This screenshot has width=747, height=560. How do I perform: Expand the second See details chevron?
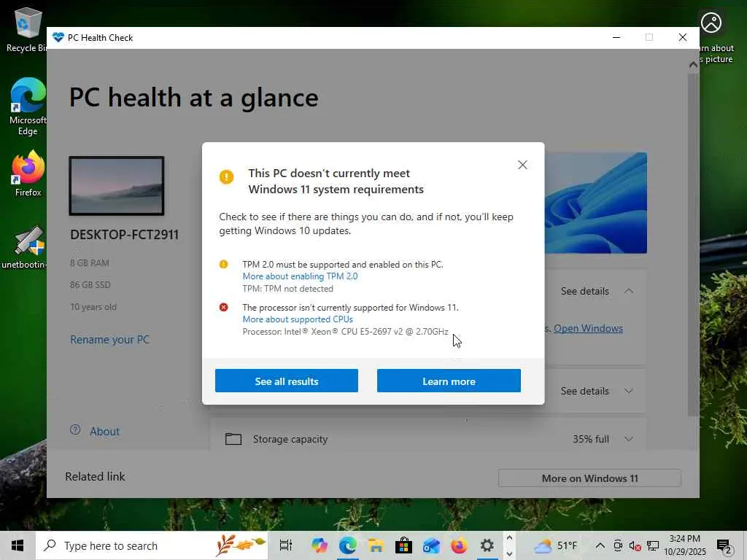tap(629, 391)
